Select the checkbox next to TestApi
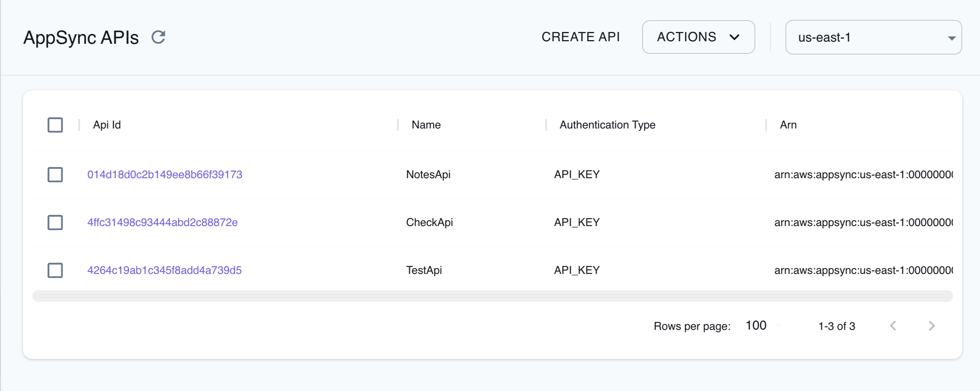The width and height of the screenshot is (980, 391). coord(55,271)
